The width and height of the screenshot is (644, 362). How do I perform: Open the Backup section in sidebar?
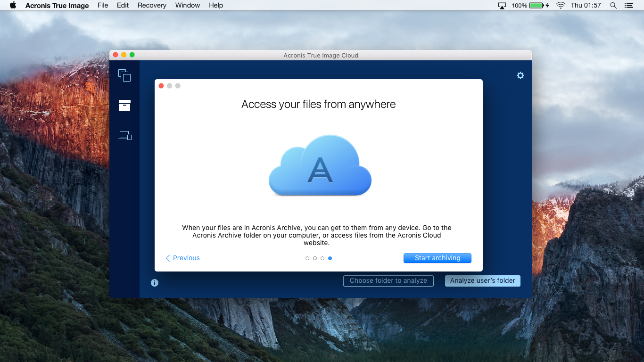click(124, 75)
